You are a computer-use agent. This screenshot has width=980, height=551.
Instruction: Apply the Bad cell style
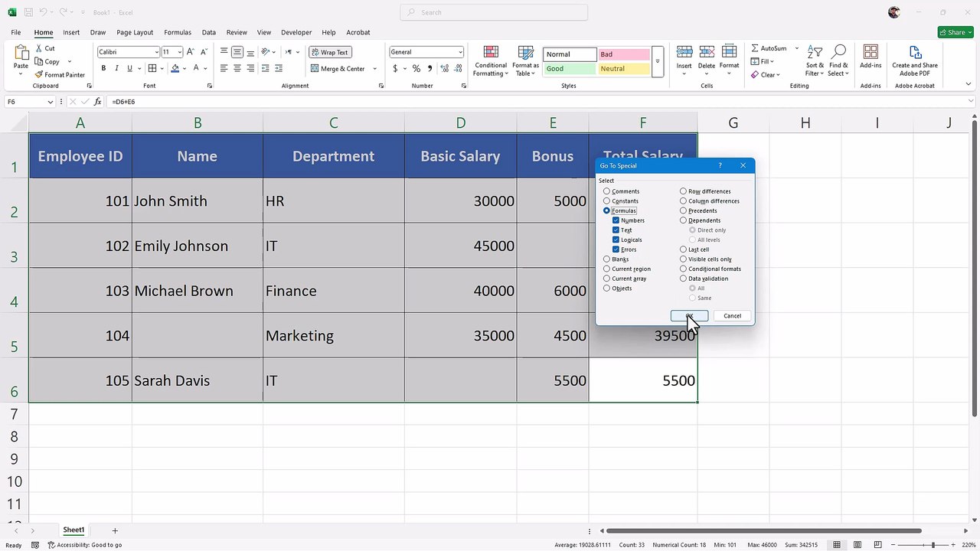tap(624, 54)
